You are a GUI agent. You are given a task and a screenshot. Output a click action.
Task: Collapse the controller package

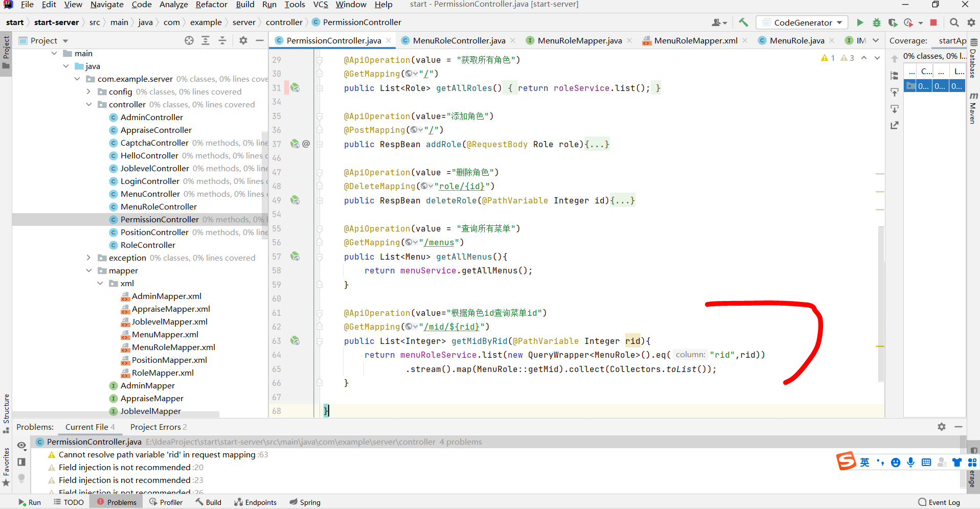[x=88, y=104]
